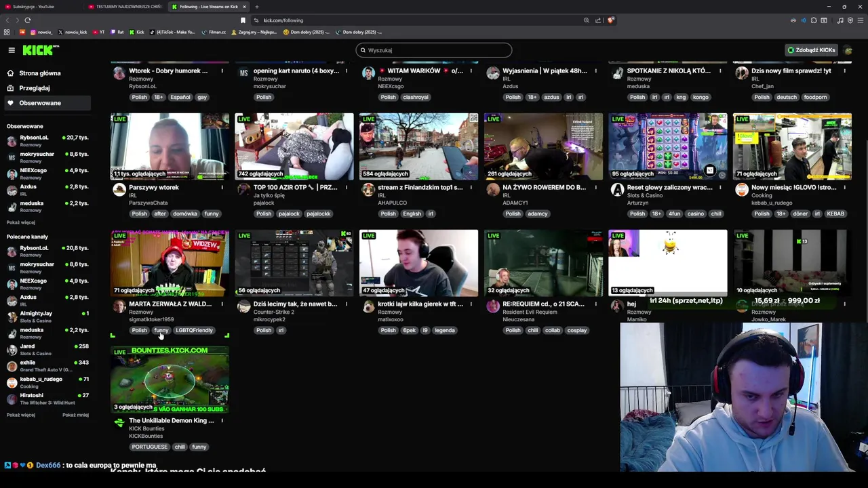
Task: Open the Unkillable Demon King stream thumbnail
Action: [170, 380]
